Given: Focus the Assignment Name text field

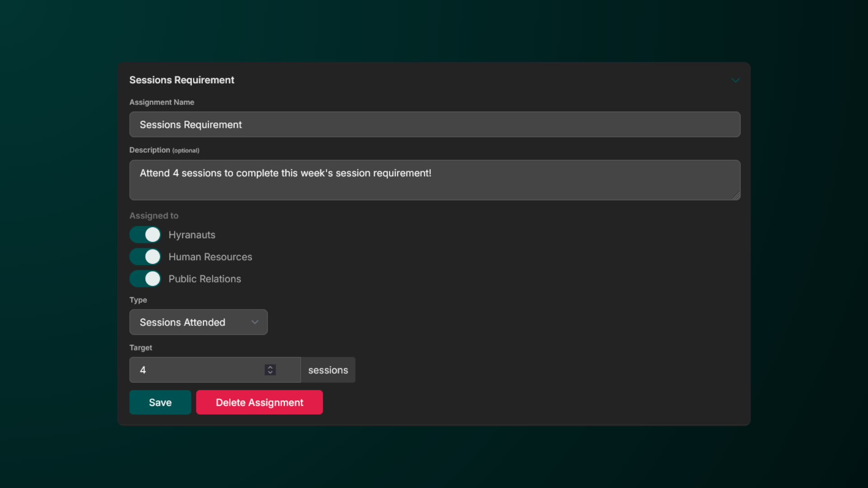Looking at the screenshot, I should (434, 124).
